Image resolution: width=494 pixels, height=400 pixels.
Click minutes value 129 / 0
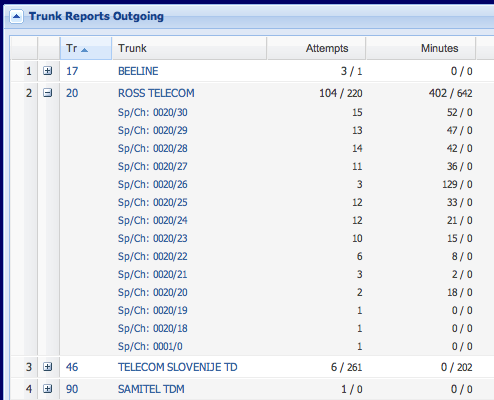pos(457,184)
